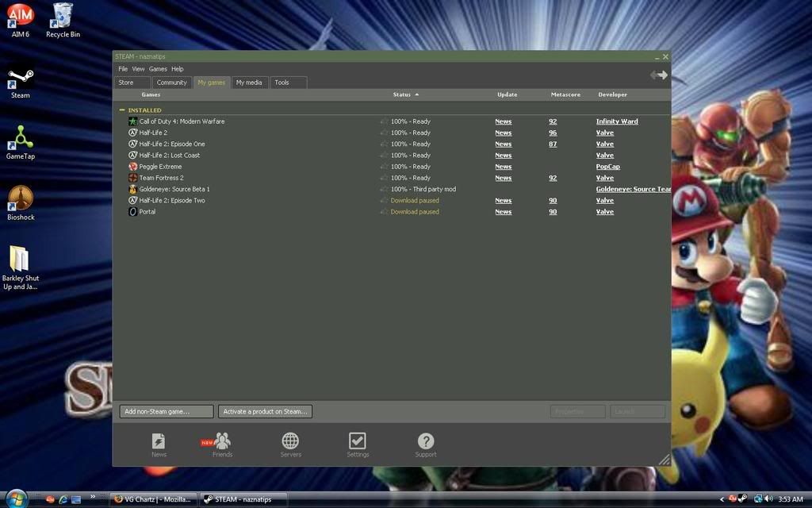Screen dimensions: 812x508
Task: Open the Games menu
Action: coord(158,69)
